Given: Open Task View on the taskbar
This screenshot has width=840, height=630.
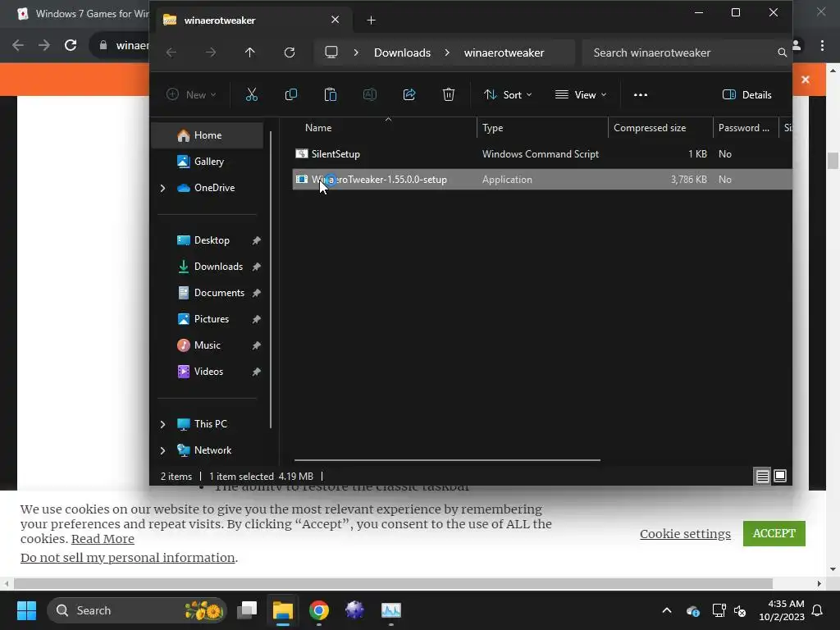Looking at the screenshot, I should coord(247,610).
